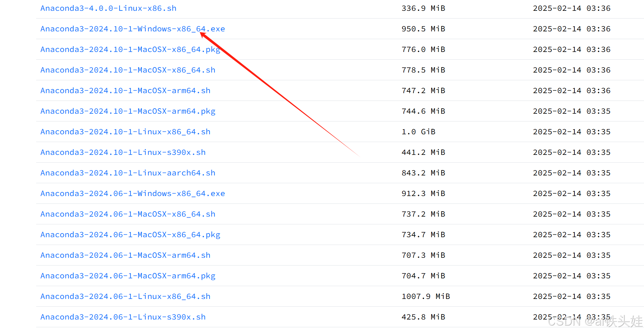Click the 778.5 MiB size cell
The height and width of the screenshot is (332, 644).
[423, 70]
